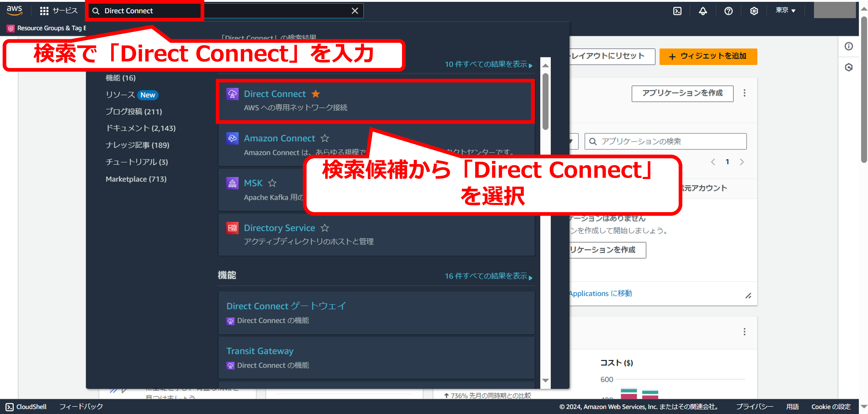Open Cookie の設定 in the footer
Screen dimensions: 868x414
click(x=831, y=407)
